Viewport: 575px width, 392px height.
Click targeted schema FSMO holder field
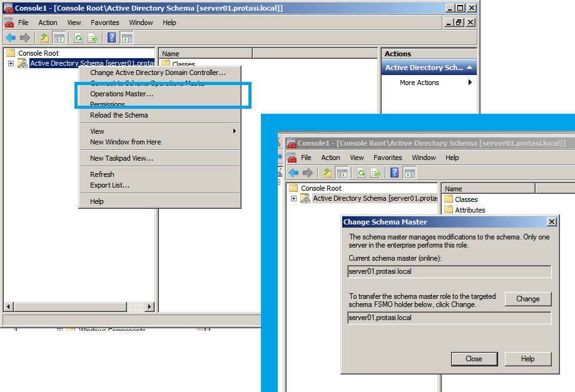tap(449, 318)
